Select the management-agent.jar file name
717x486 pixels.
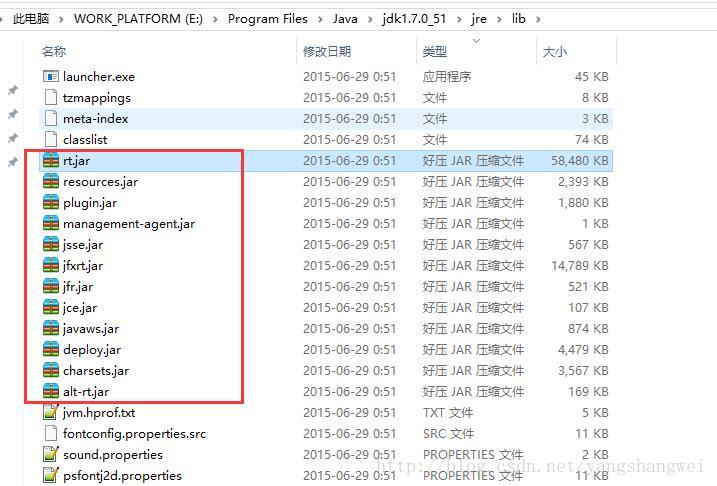pos(129,224)
